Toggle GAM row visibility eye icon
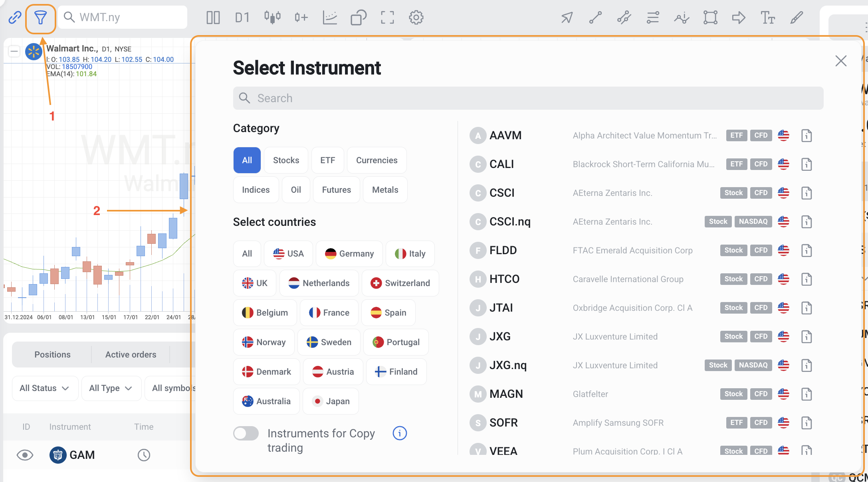 [25, 455]
